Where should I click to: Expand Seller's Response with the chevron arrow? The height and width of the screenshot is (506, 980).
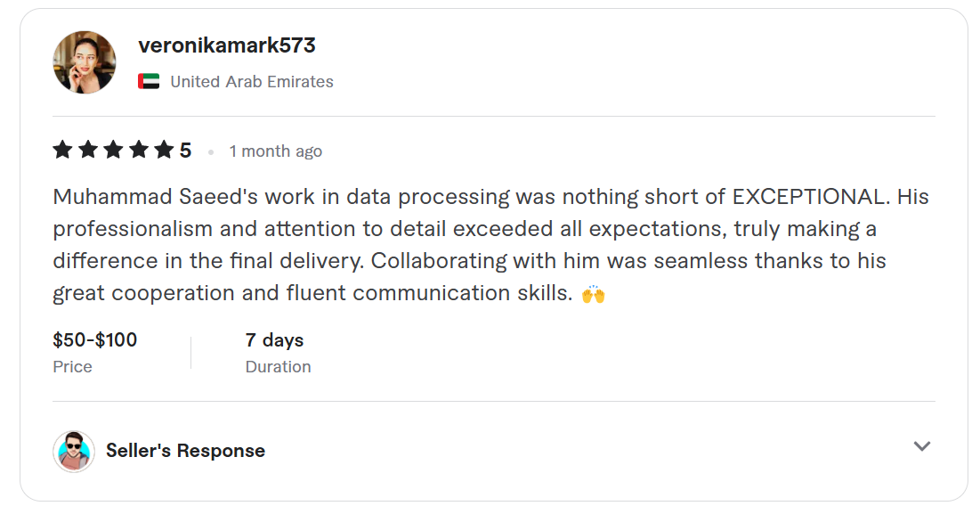[922, 446]
